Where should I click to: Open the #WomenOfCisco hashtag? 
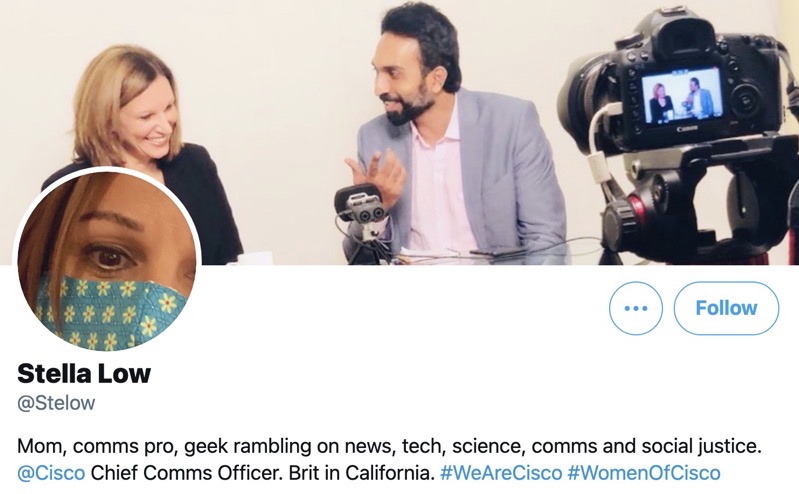click(x=644, y=473)
